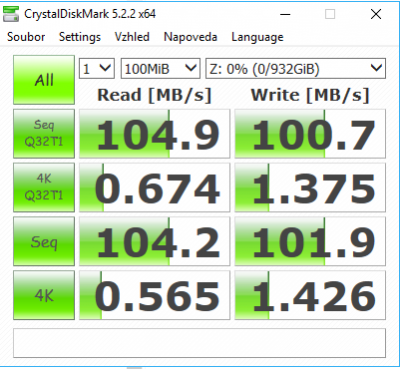Screen dimensions: 400x369
Task: Run the plain Seq test
Action: [44, 241]
